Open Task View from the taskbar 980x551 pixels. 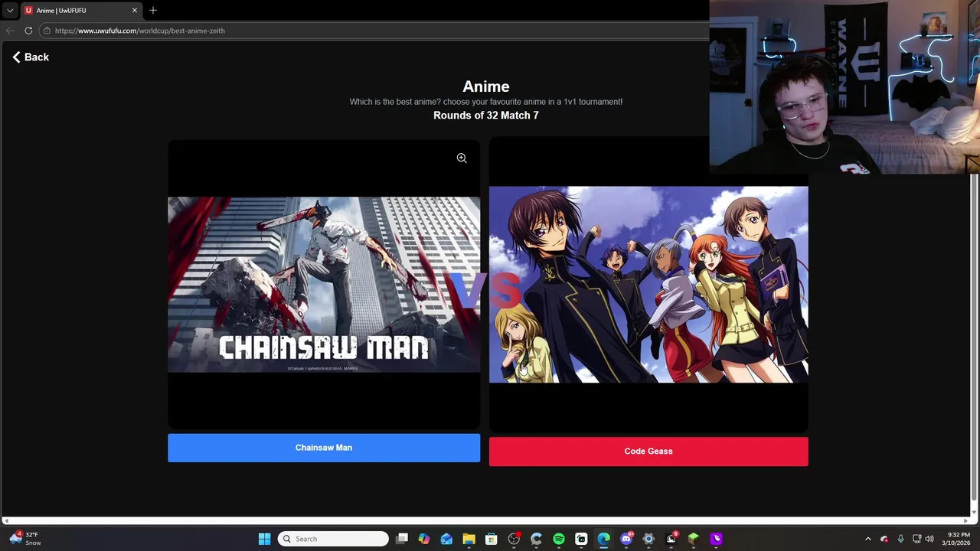[x=402, y=539]
